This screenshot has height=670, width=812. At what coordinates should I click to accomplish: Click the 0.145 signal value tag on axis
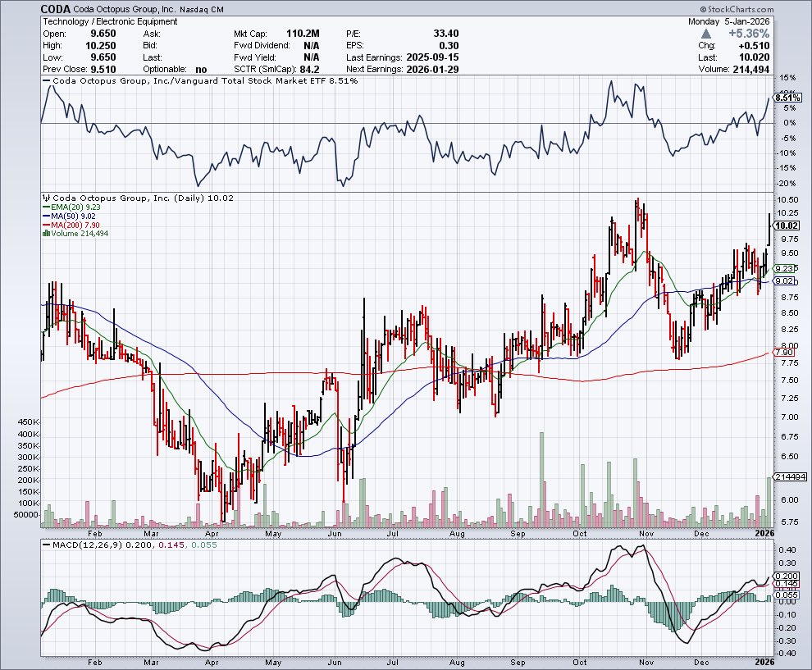point(787,584)
